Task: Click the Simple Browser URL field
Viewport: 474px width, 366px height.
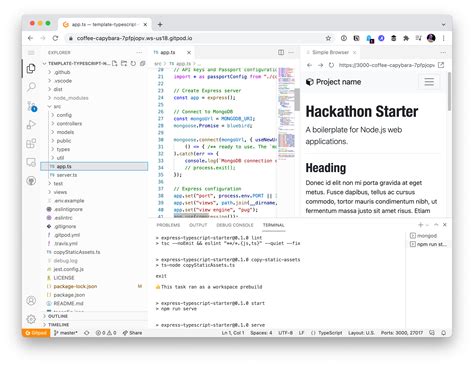Action: pos(387,65)
